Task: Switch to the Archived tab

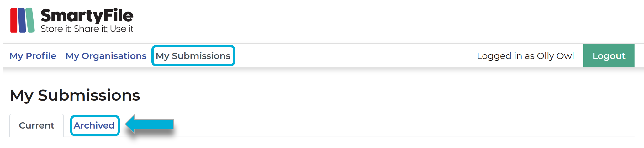Action: (94, 125)
